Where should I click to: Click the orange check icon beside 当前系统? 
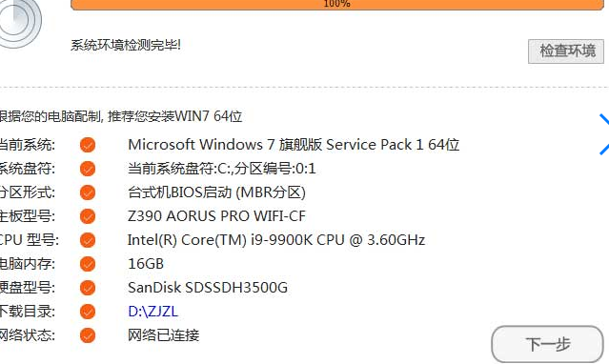(88, 145)
